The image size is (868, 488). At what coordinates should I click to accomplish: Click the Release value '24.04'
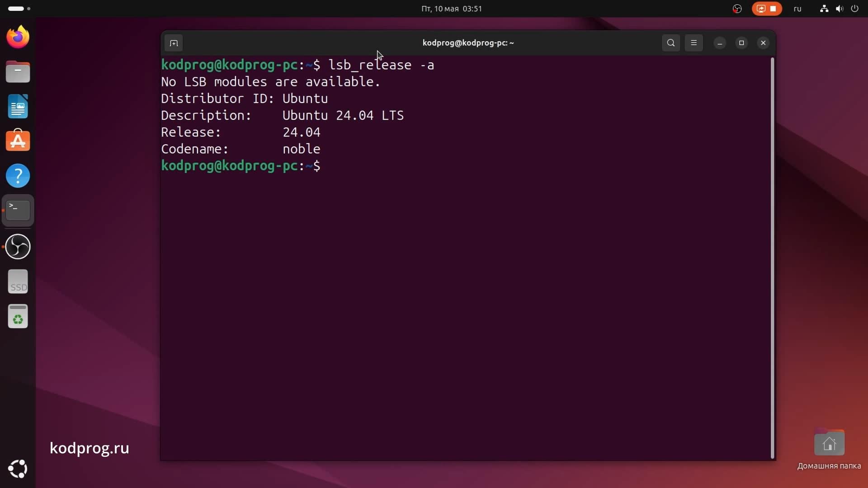pos(302,132)
